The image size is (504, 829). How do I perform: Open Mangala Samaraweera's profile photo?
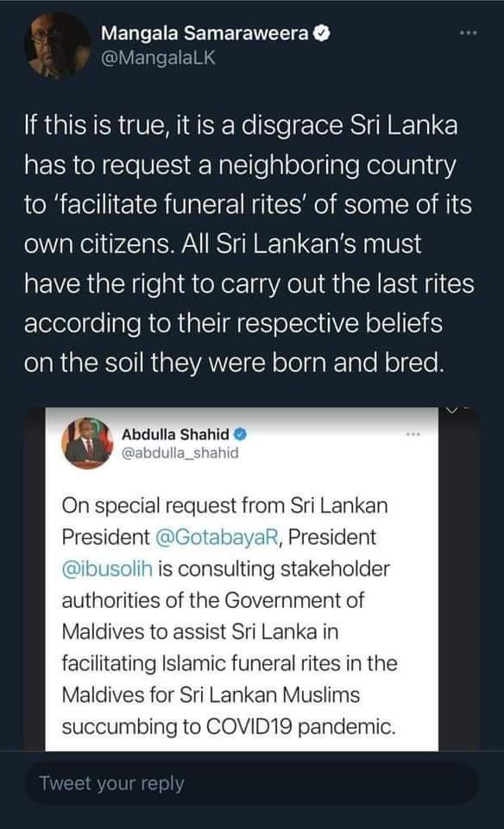tap(58, 46)
